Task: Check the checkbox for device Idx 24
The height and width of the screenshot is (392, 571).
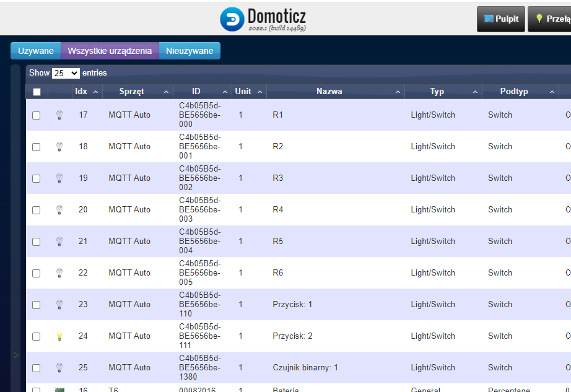Action: point(36,337)
